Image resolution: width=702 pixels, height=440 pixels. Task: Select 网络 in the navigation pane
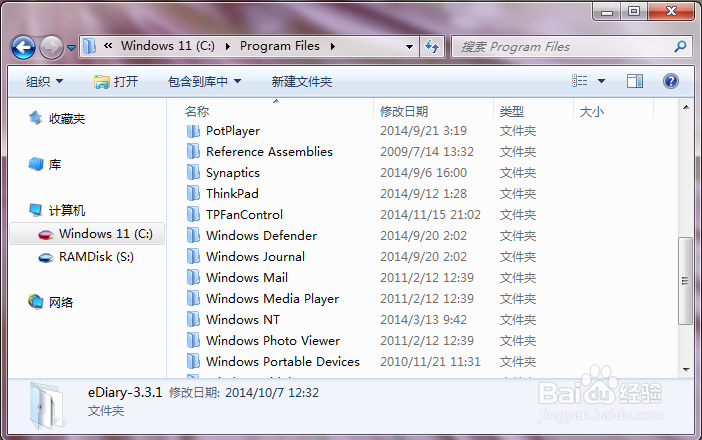tap(61, 303)
